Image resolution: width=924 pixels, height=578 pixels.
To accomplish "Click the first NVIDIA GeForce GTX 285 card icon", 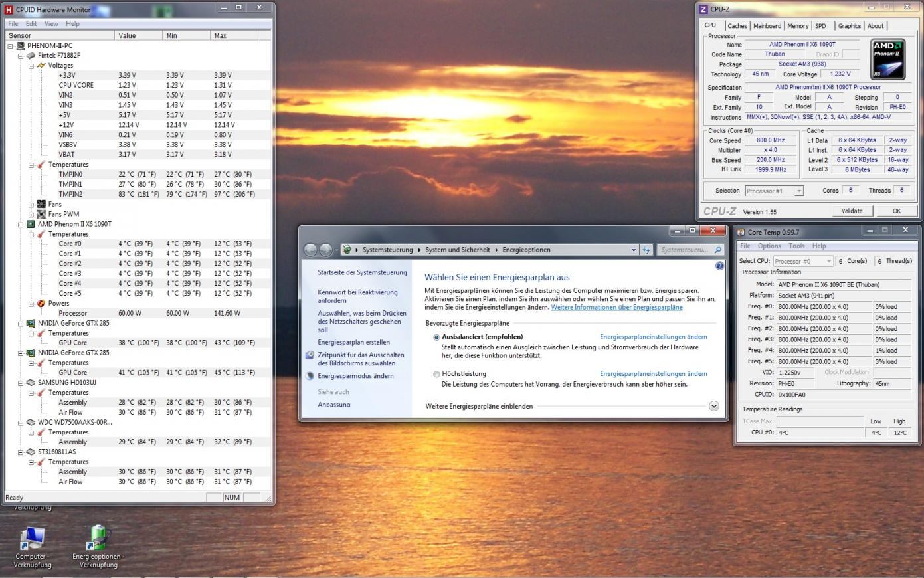I will [31, 323].
